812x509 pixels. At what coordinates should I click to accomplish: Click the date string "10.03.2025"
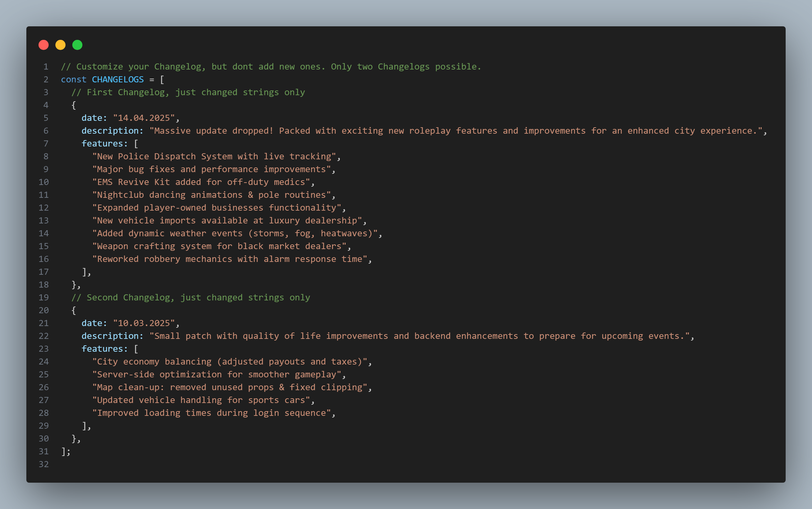point(144,323)
